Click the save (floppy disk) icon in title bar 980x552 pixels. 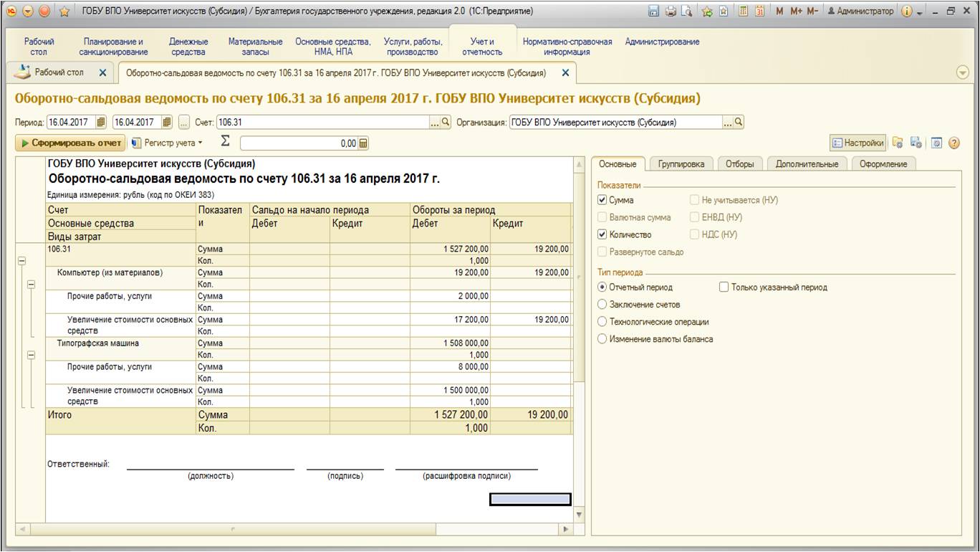point(653,11)
